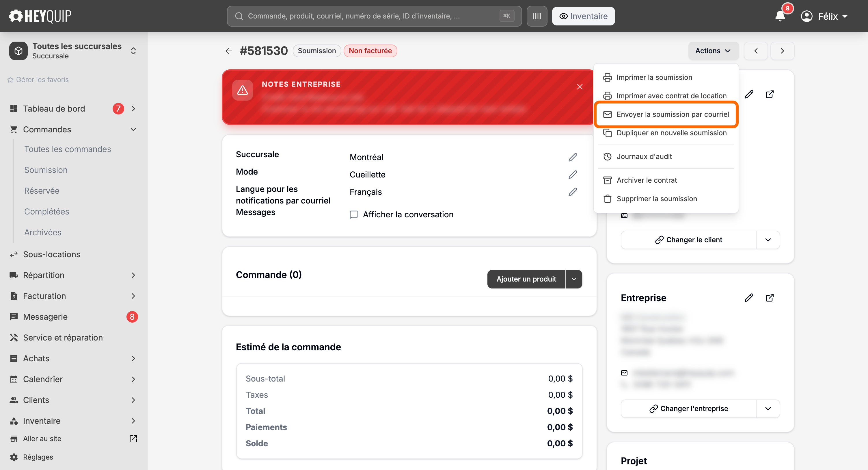Choose Supprimer la soumission
The height and width of the screenshot is (470, 868).
[x=666, y=199]
